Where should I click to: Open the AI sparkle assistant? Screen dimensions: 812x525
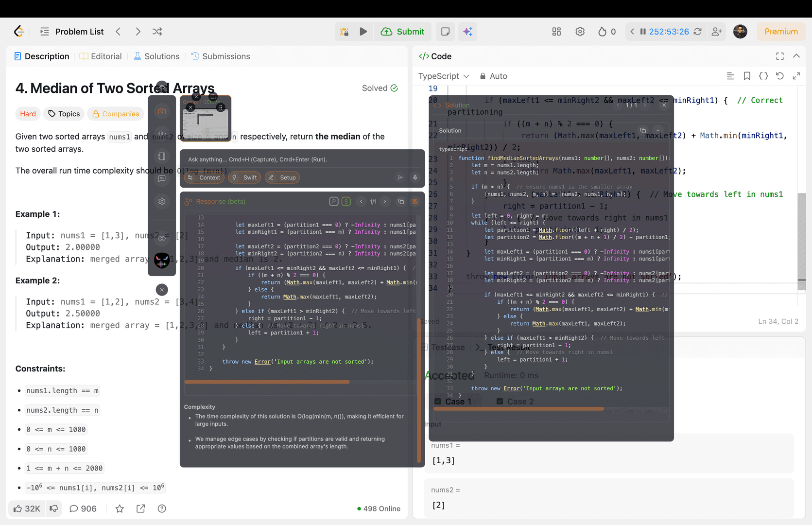click(467, 32)
